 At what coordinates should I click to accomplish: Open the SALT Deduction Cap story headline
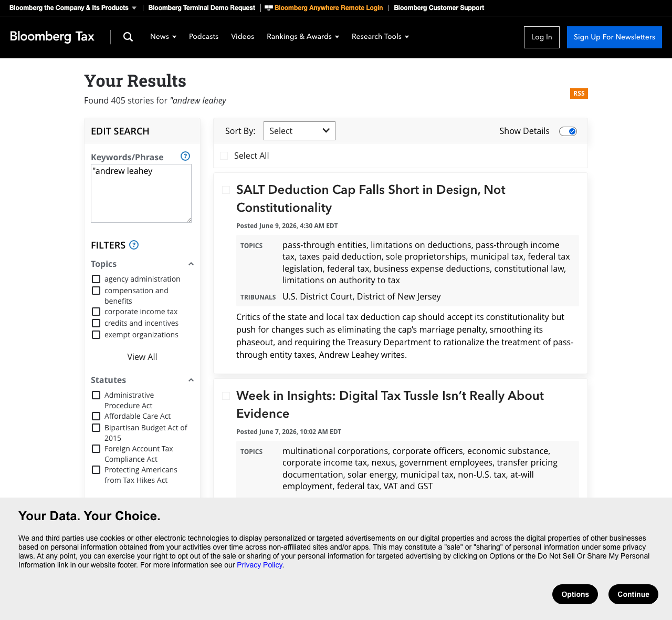(x=371, y=199)
